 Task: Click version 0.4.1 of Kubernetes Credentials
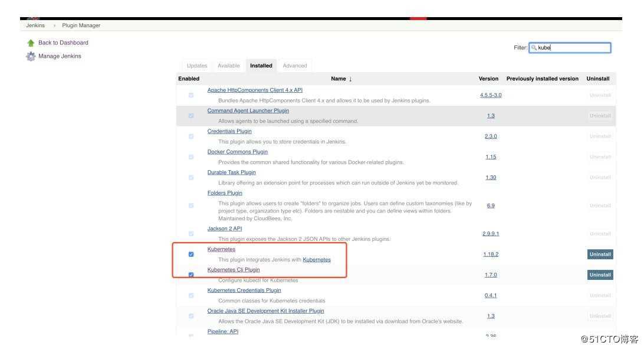491,296
